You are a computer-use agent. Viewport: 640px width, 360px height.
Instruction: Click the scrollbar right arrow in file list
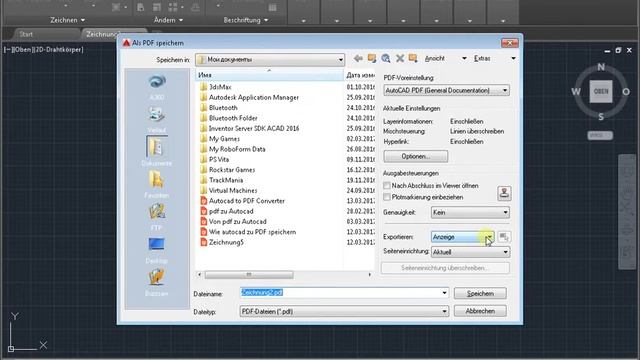(x=370, y=275)
